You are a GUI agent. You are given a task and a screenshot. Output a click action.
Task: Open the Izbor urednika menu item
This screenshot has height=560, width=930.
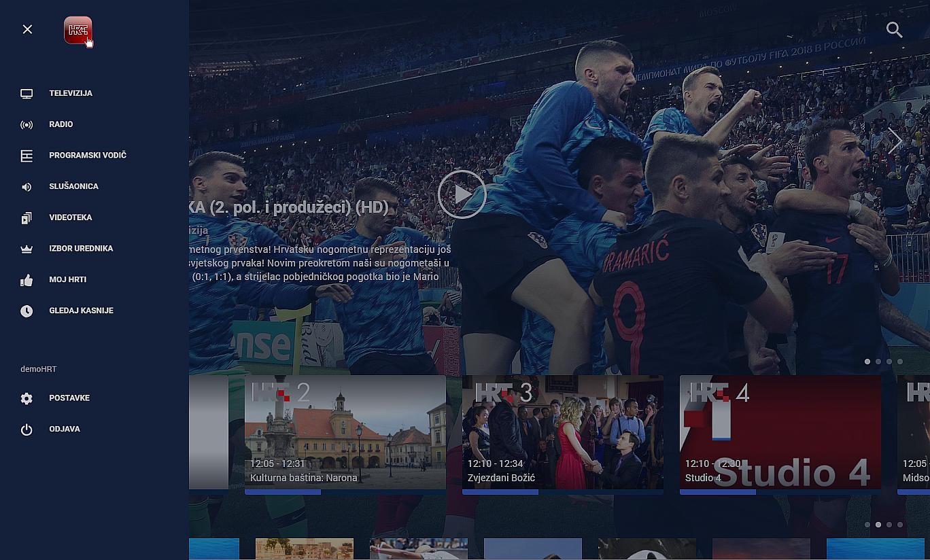81,249
